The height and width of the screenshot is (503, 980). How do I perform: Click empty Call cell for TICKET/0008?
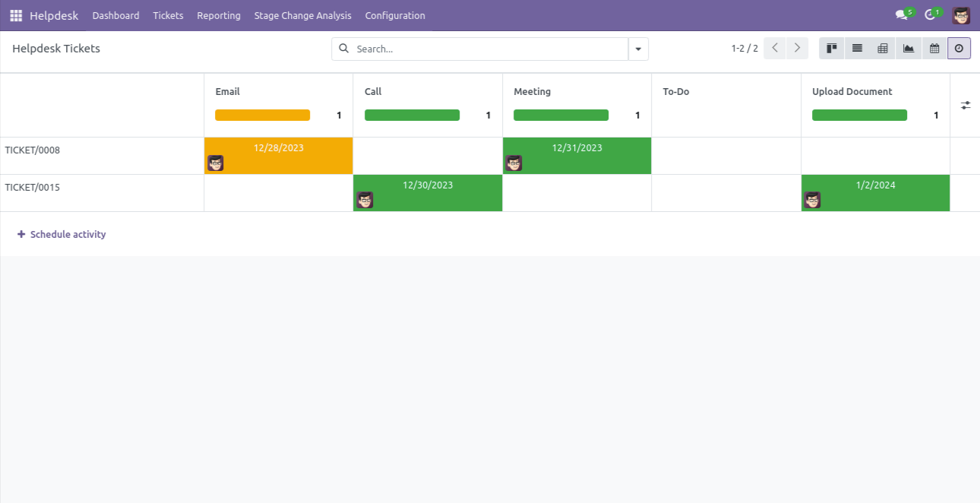pos(428,156)
